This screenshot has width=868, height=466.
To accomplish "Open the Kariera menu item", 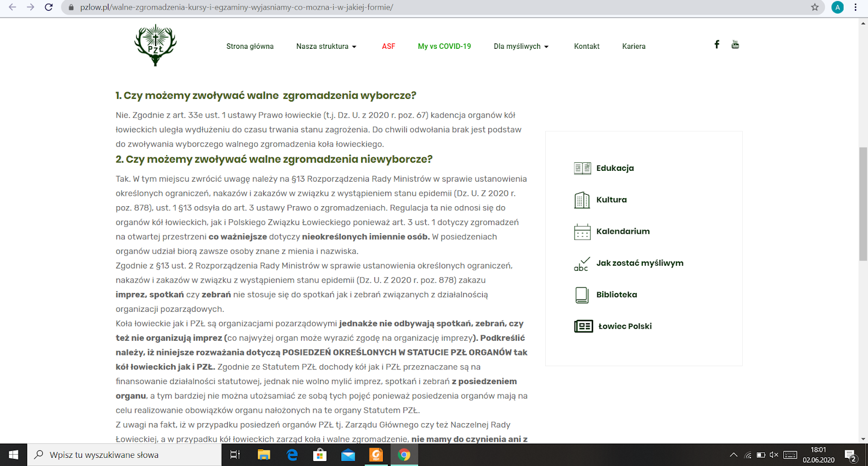I will pos(634,47).
